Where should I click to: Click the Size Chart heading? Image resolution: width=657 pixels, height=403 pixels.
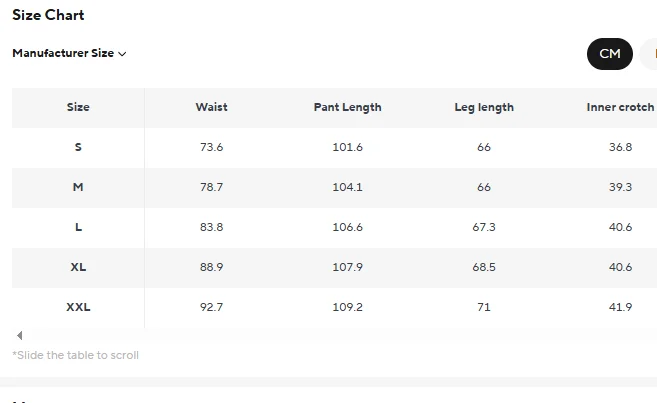click(48, 15)
